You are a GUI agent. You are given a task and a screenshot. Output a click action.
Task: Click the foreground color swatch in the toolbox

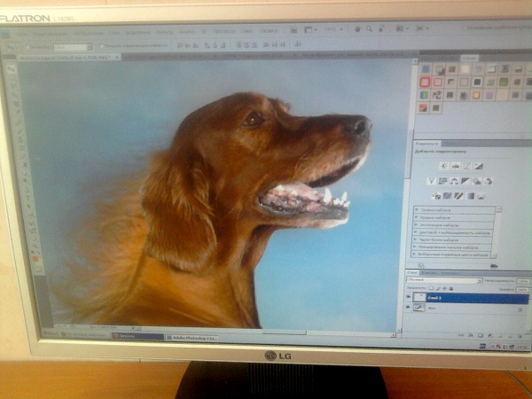pos(35,257)
